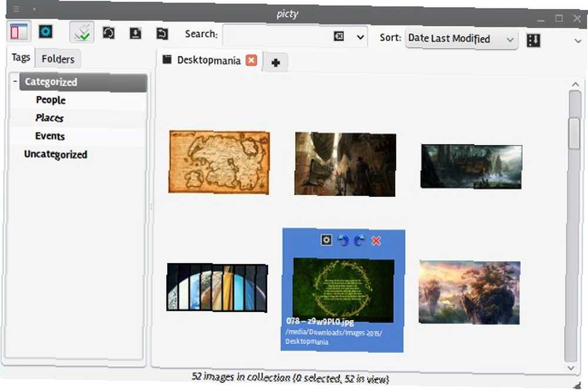Screen dimensions: 588x390
Task: Open the green ring inscription thumbnail
Action: pos(343,290)
